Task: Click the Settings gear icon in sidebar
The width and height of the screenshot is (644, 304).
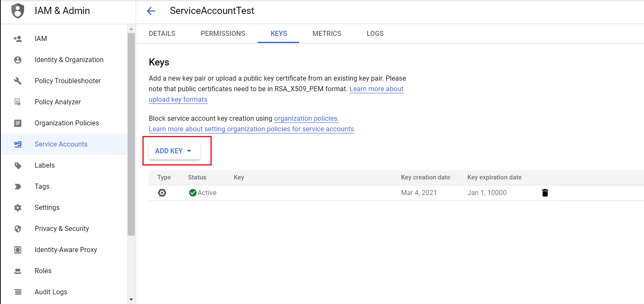Action: point(18,208)
